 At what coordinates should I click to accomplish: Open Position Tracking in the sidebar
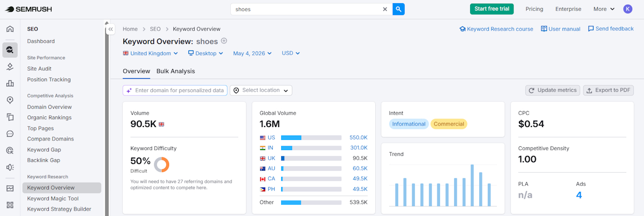coord(49,80)
